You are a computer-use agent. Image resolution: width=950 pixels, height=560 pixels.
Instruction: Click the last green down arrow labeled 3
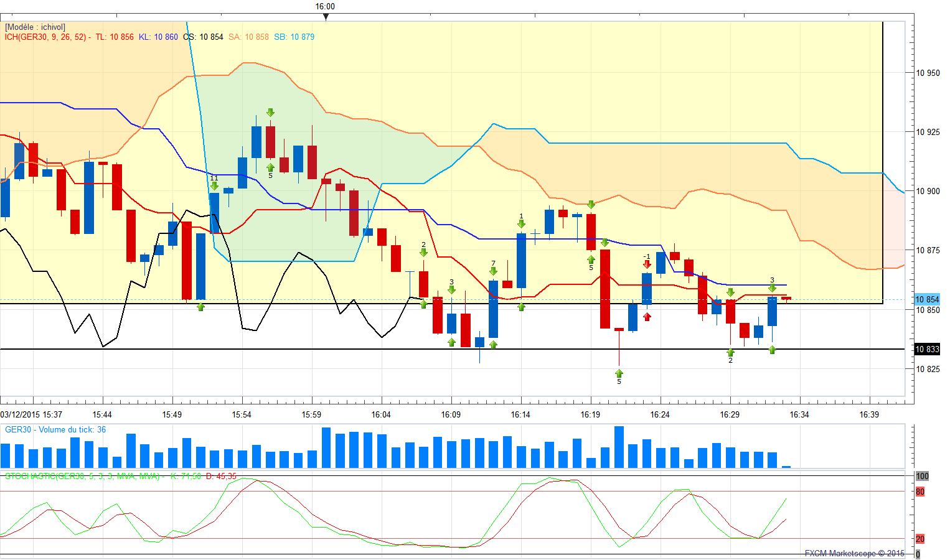tap(772, 287)
